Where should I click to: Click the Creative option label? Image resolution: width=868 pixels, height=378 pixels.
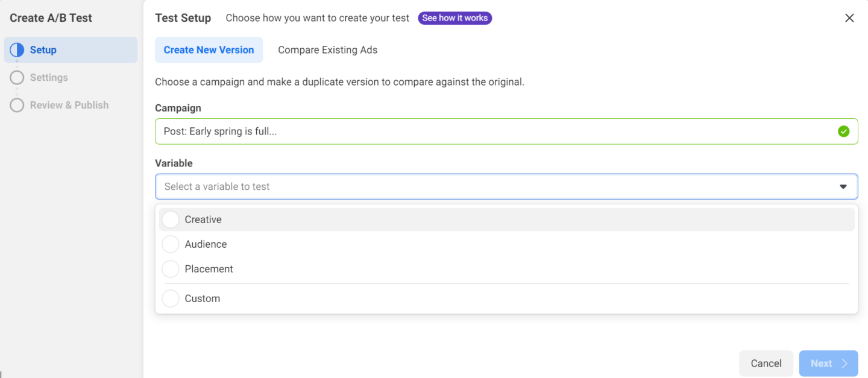pyautogui.click(x=203, y=219)
